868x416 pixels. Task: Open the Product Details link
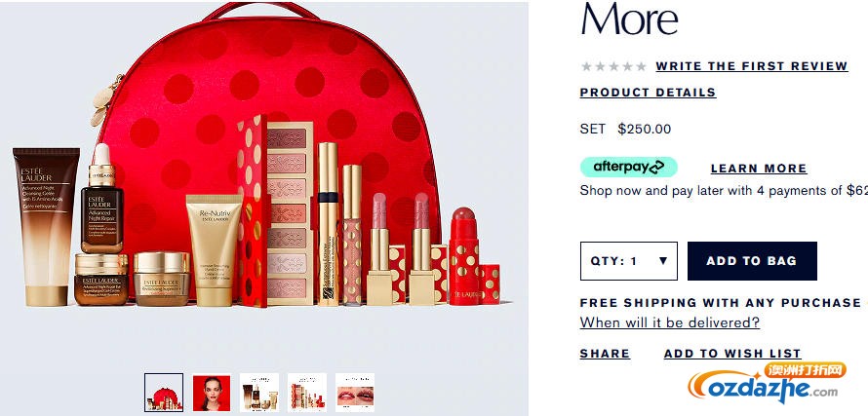click(x=648, y=93)
